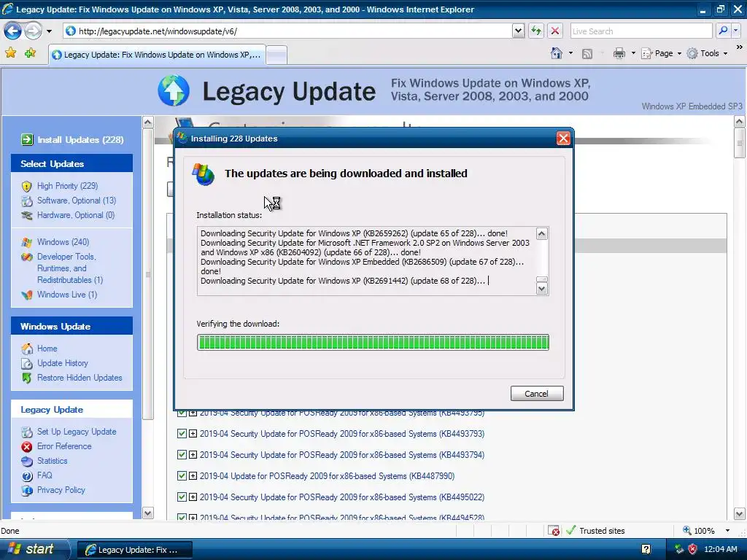Open the search provider dropdown arrow

click(x=736, y=31)
